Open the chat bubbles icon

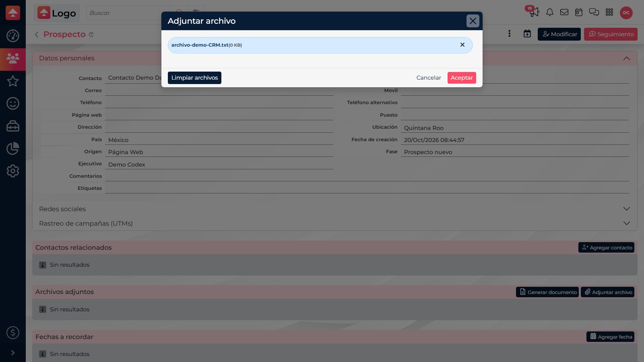594,12
